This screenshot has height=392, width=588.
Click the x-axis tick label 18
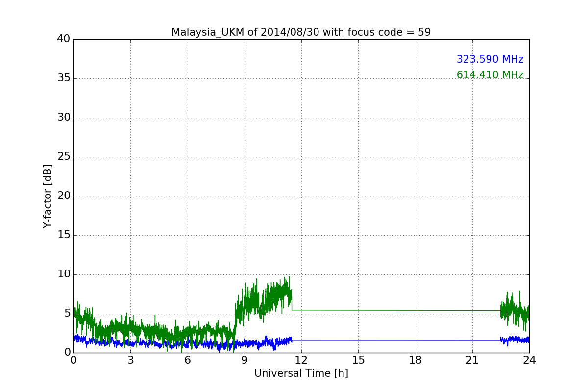[x=416, y=360]
